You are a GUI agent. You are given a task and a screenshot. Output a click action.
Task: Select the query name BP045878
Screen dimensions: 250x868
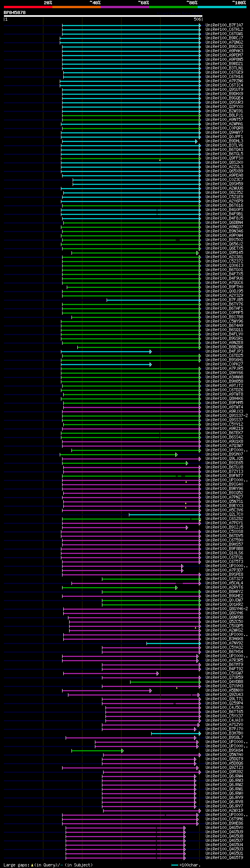click(x=15, y=12)
